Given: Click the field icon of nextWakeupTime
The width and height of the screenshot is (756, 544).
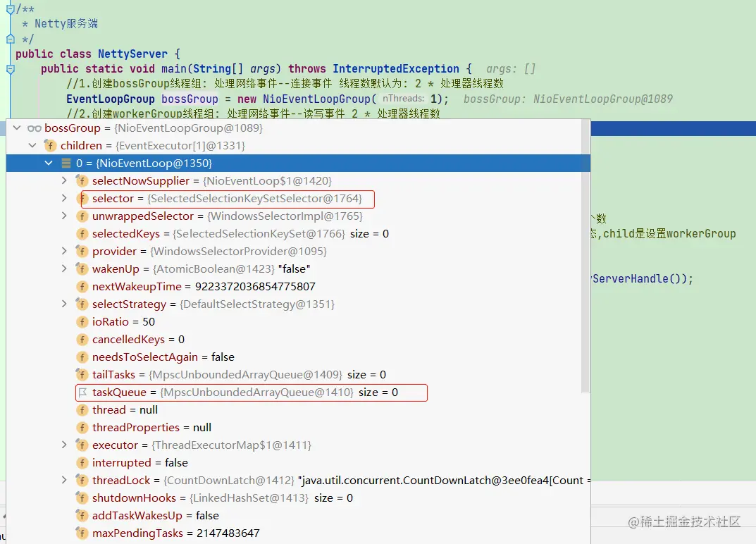Looking at the screenshot, I should point(82,287).
